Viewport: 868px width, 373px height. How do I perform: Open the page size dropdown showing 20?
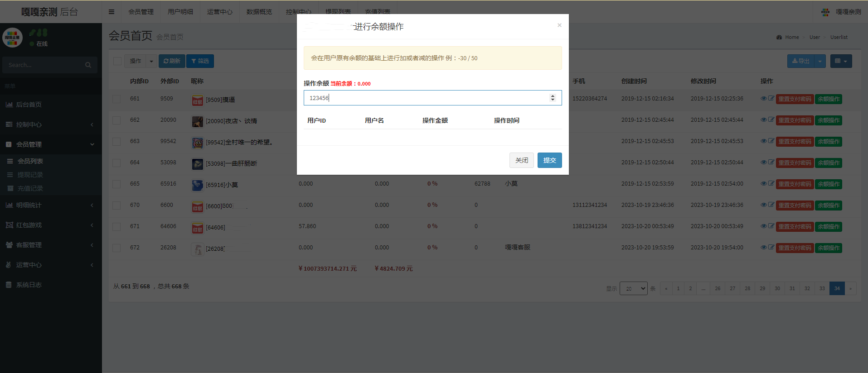point(633,288)
